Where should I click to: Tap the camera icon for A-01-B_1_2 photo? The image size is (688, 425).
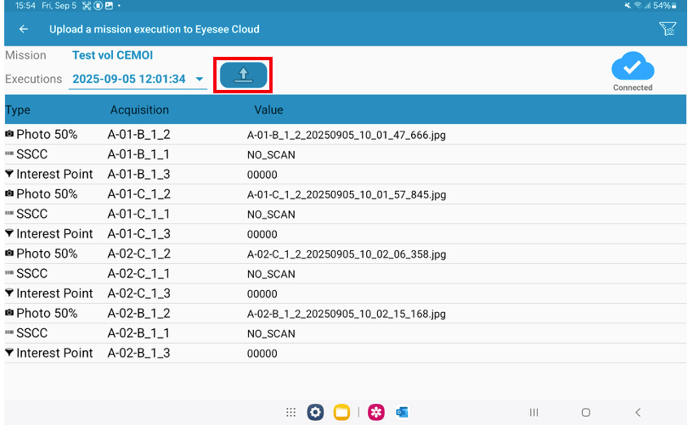[x=10, y=134]
